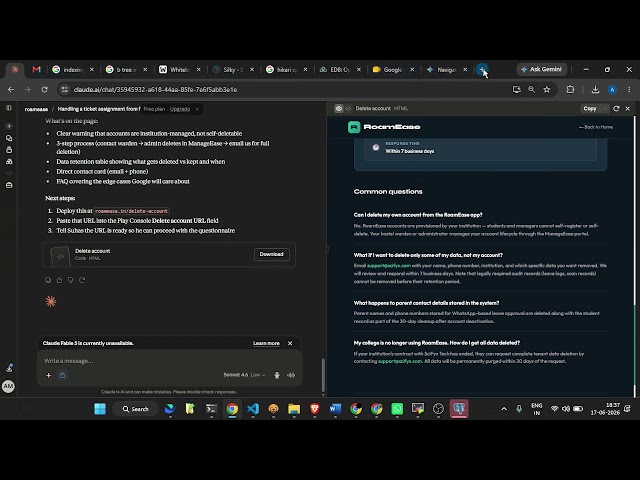Open a new browser tab
This screenshot has width=640, height=480.
[x=482, y=70]
